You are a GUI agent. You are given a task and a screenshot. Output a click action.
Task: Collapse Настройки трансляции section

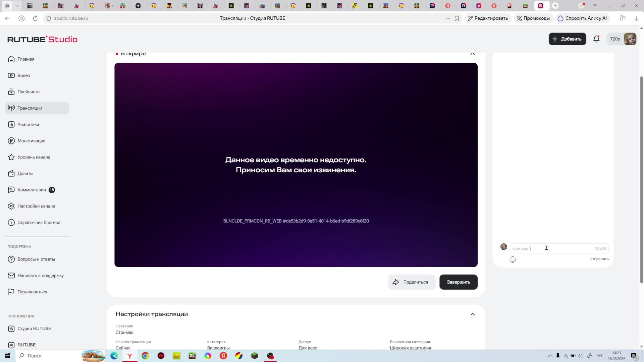click(x=473, y=314)
